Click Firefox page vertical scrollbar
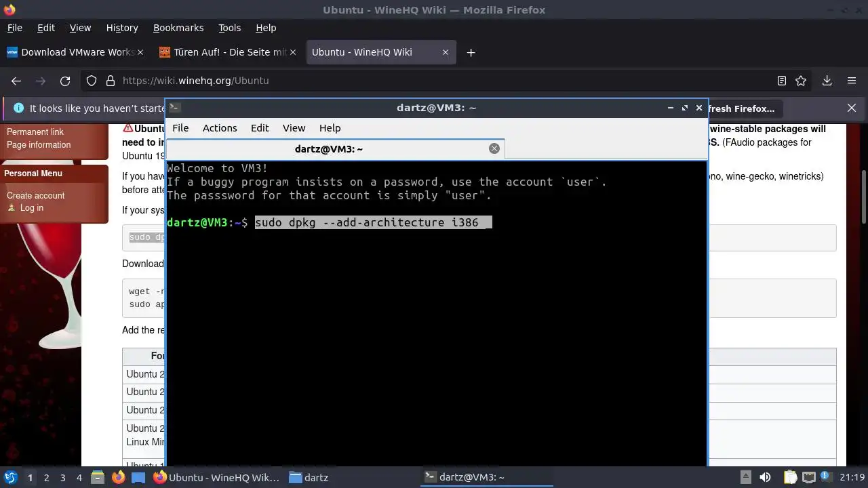The width and height of the screenshot is (868, 488). (x=863, y=197)
